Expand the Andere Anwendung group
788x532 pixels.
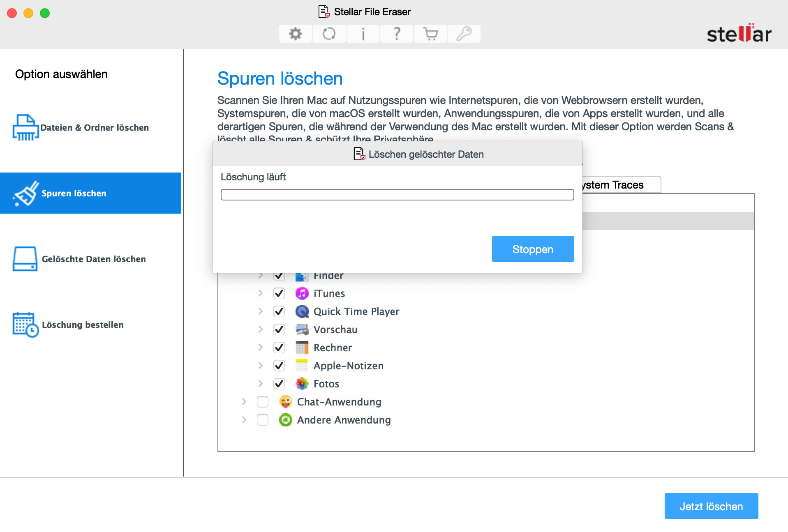click(244, 420)
